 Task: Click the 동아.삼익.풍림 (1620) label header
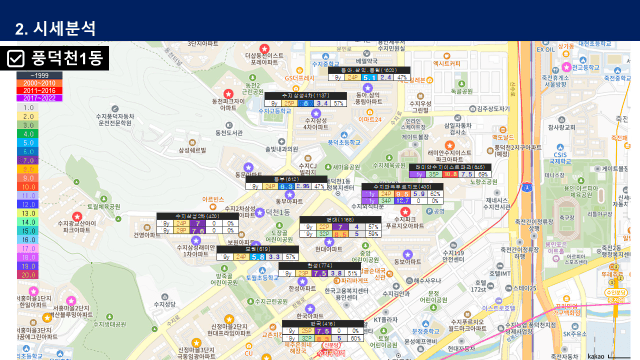click(369, 70)
